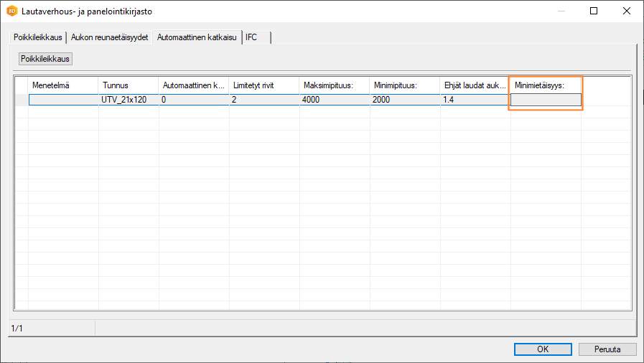Click the Limitetyt rivit column header
Screen dimensions: 644x363
(263, 85)
